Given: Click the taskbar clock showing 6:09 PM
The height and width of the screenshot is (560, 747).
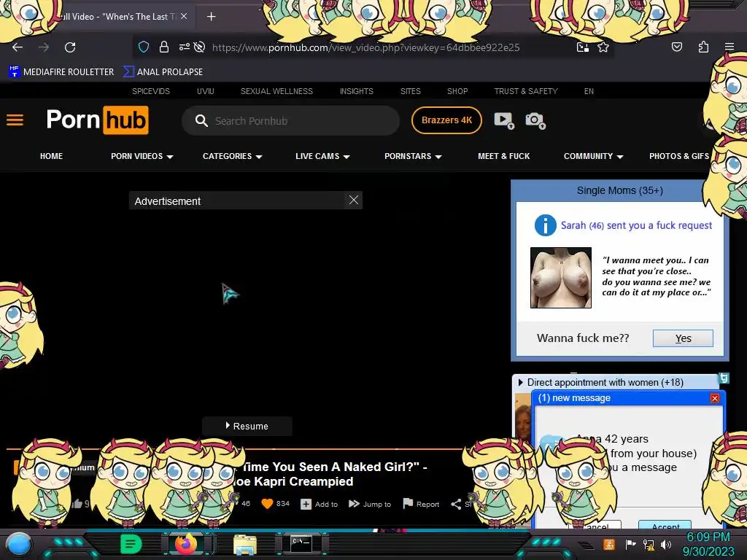Looking at the screenshot, I should click(x=708, y=544).
